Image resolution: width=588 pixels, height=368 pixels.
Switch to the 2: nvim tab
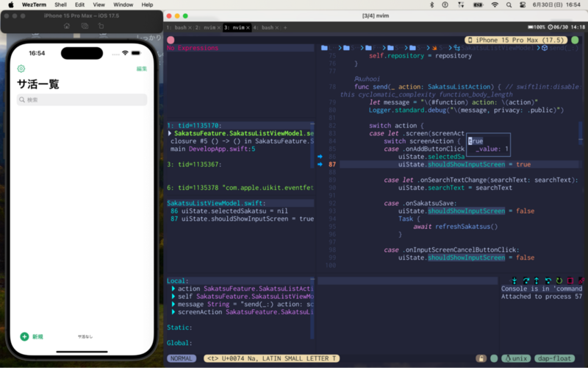206,27
